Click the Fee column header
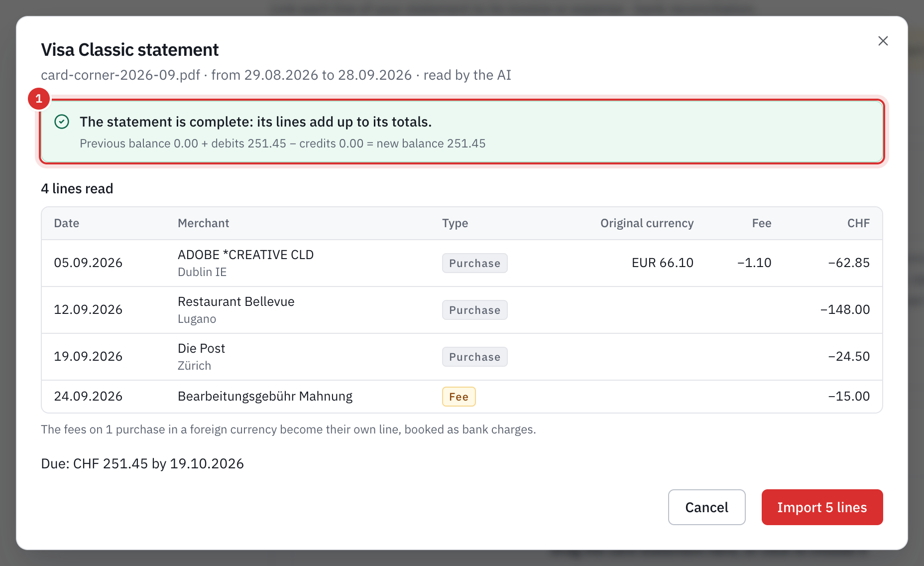This screenshot has width=924, height=566. tap(761, 223)
